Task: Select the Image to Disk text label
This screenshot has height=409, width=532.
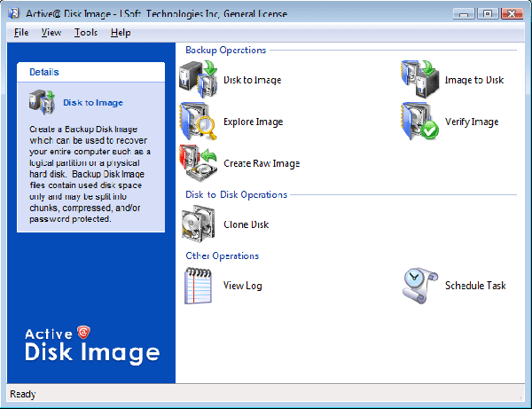Action: tap(474, 80)
